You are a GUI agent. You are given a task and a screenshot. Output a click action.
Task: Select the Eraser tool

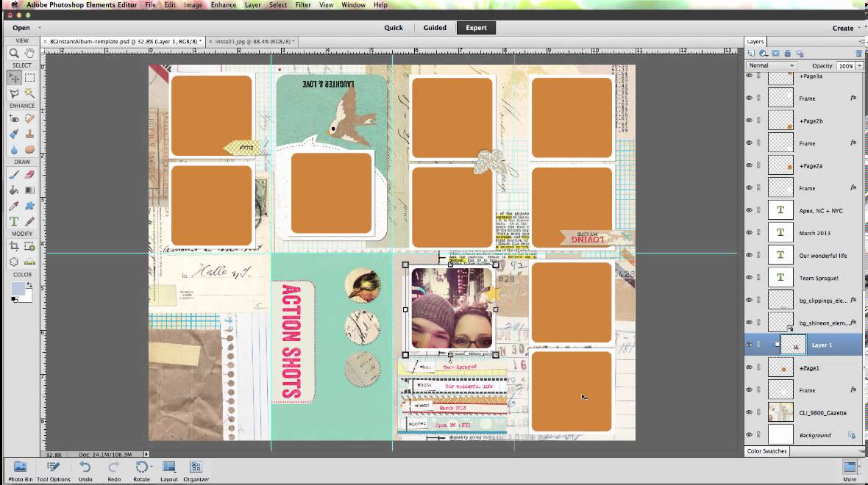coord(29,175)
